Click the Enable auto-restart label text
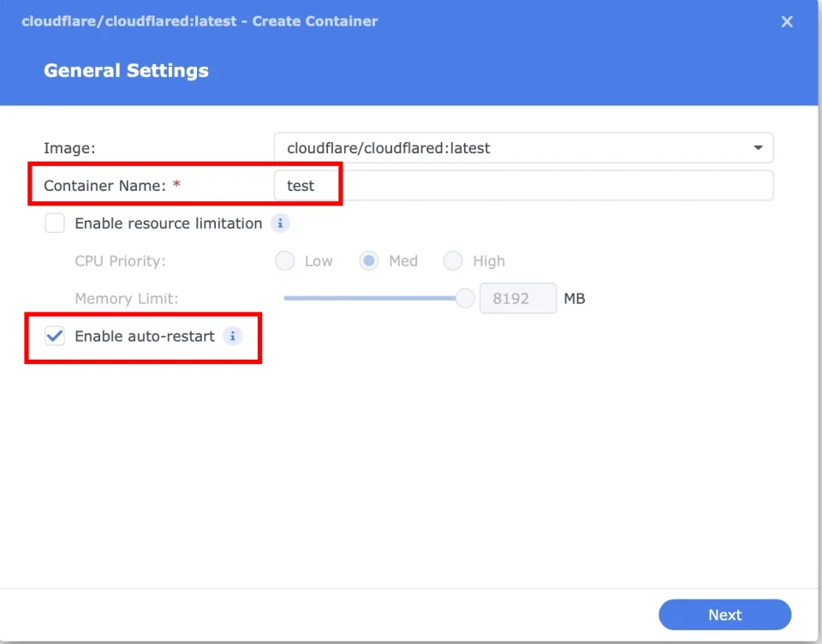The width and height of the screenshot is (822, 644). click(x=145, y=337)
